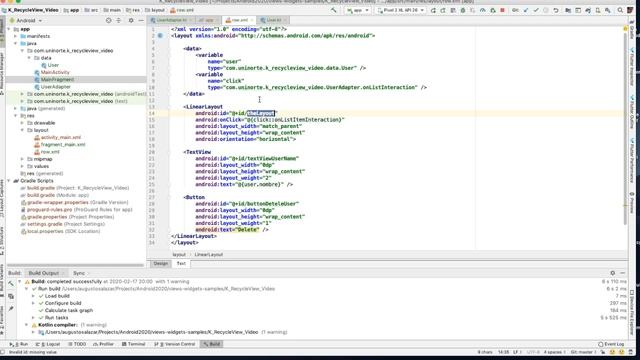Close the User.kt editor tab
640x360 pixels.
point(285,20)
